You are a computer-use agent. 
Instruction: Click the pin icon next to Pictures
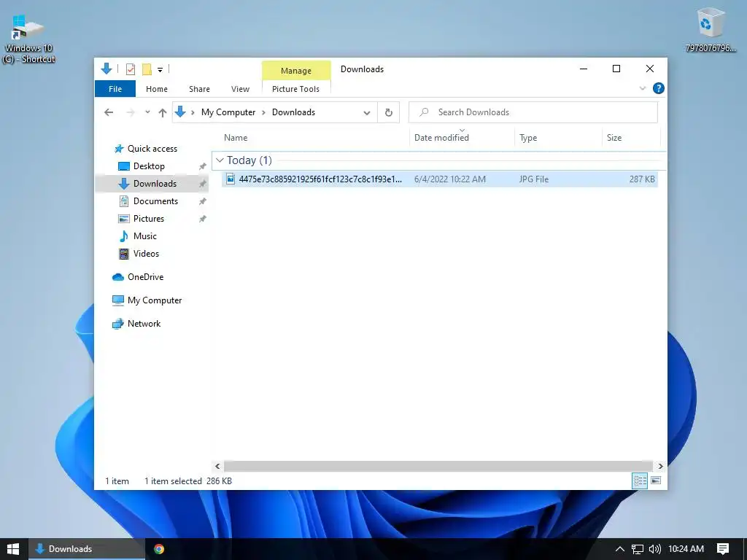[x=203, y=219]
